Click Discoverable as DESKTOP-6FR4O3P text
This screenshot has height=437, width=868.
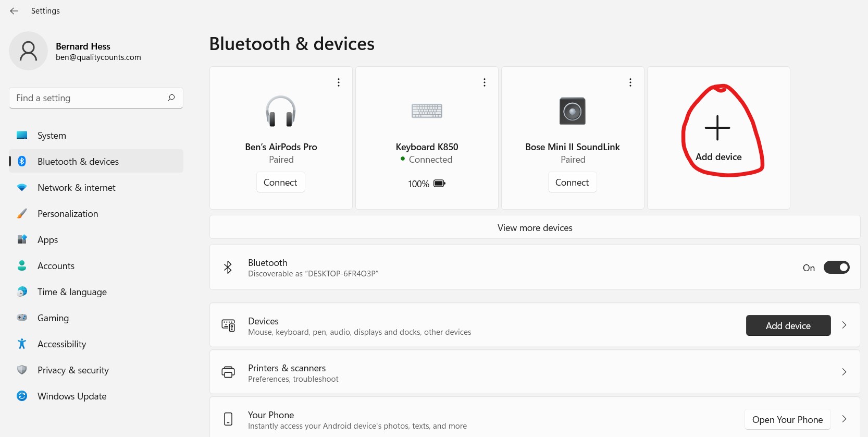(313, 274)
